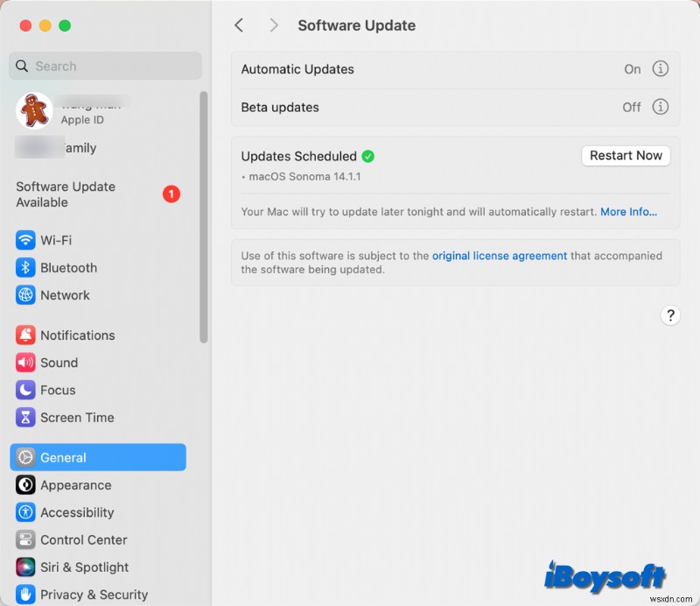Click the Screen Time hourglass icon
The height and width of the screenshot is (606, 700).
click(25, 418)
